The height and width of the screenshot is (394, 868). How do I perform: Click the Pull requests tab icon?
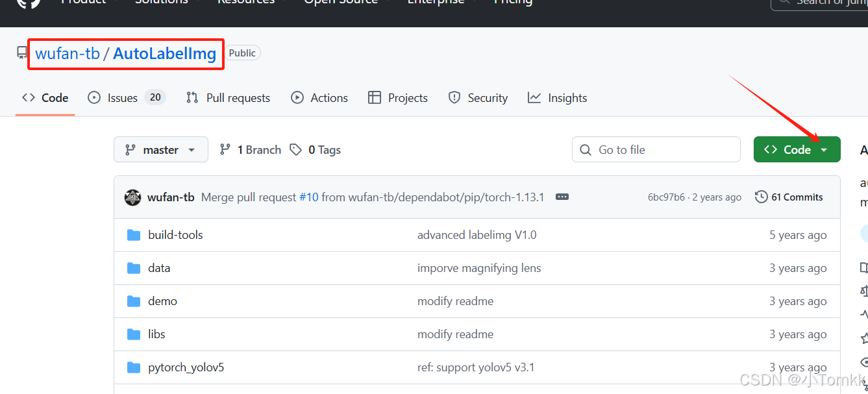pos(192,98)
